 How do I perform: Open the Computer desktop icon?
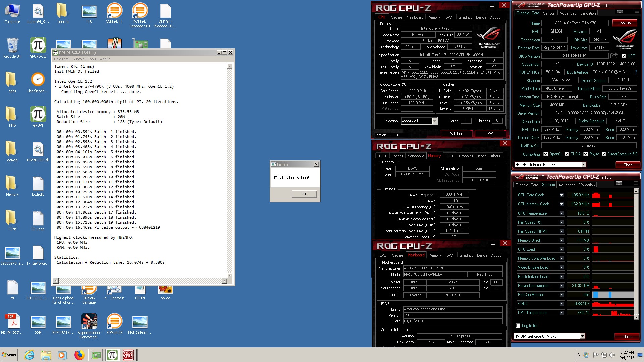12,13
